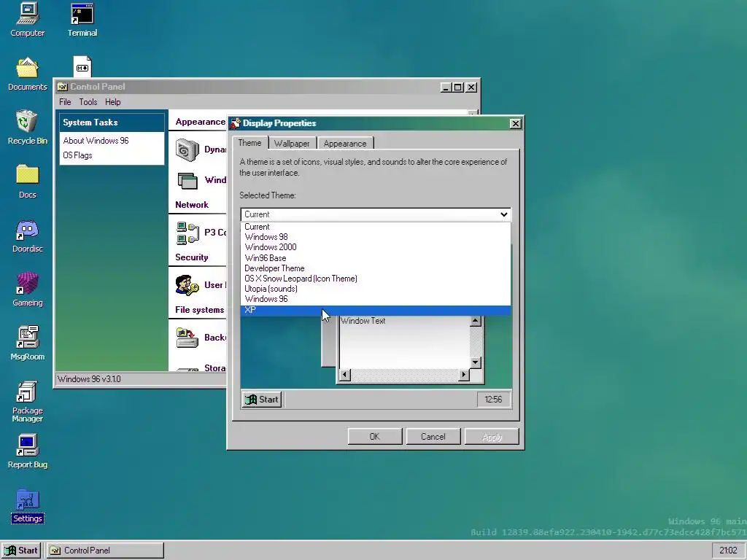Open the File menu in Control Panel
Image resolution: width=747 pixels, height=560 pixels.
click(65, 102)
